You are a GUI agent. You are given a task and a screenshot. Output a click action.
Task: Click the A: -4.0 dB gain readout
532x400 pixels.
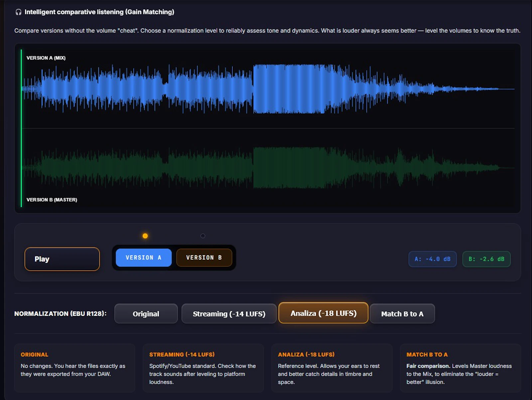pos(433,259)
